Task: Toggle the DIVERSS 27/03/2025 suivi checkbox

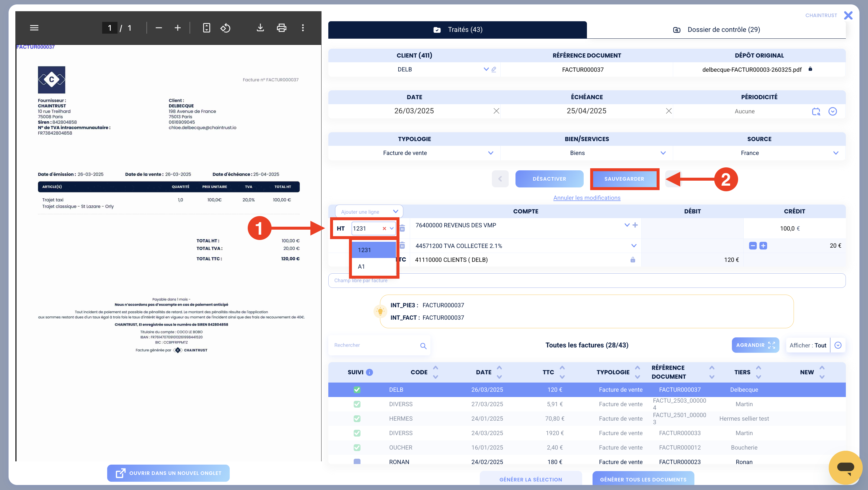Action: [357, 404]
